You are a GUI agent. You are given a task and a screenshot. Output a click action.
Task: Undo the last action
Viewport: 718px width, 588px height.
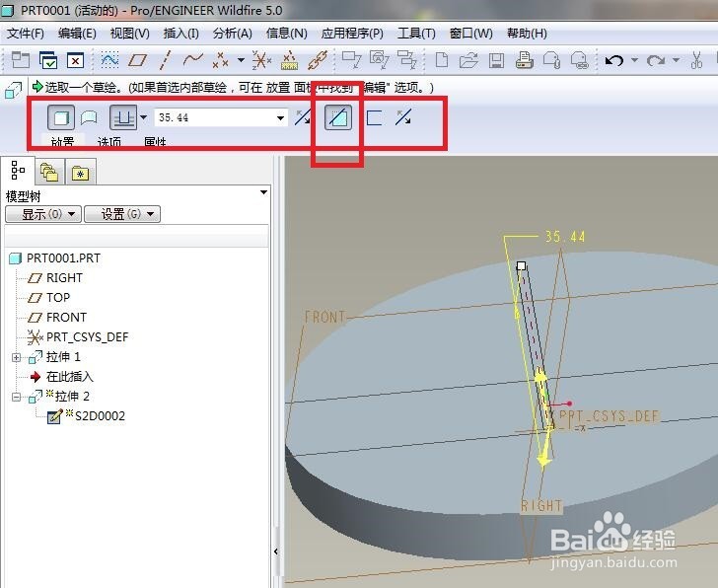614,60
